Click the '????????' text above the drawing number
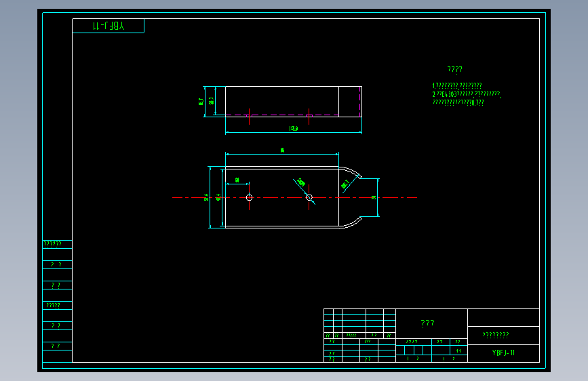Image resolution: width=588 pixels, height=381 pixels. (495, 335)
